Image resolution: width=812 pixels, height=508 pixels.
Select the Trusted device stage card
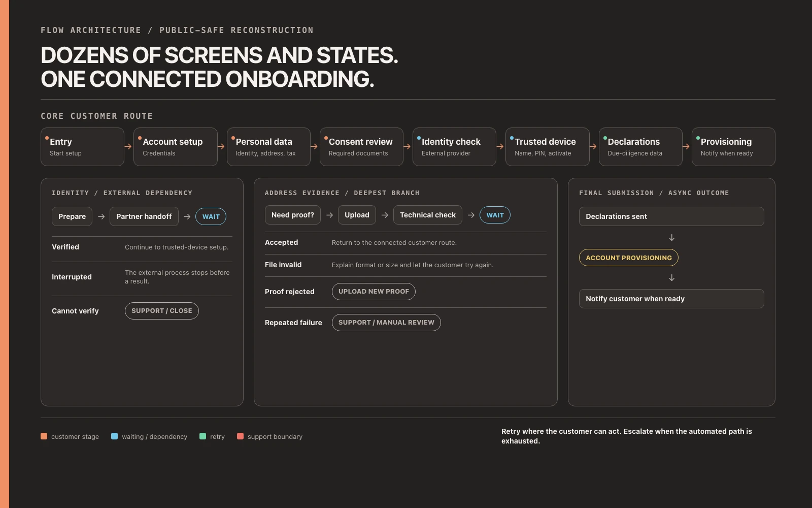click(547, 147)
